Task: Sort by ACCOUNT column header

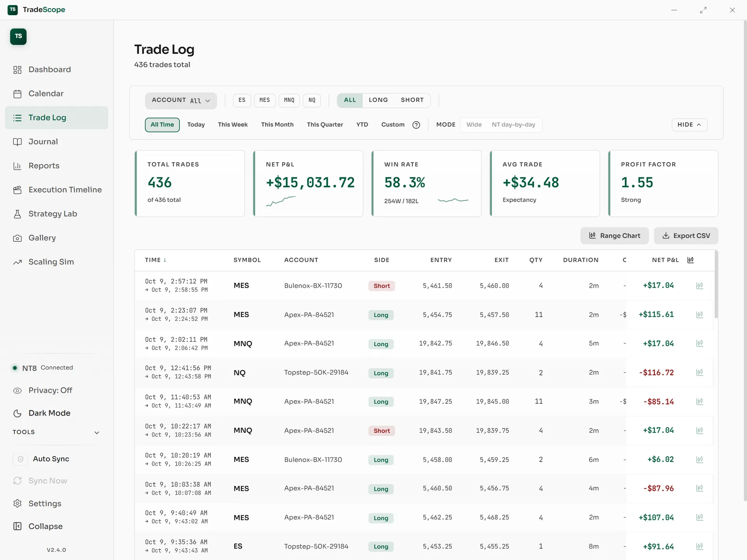Action: point(301,260)
